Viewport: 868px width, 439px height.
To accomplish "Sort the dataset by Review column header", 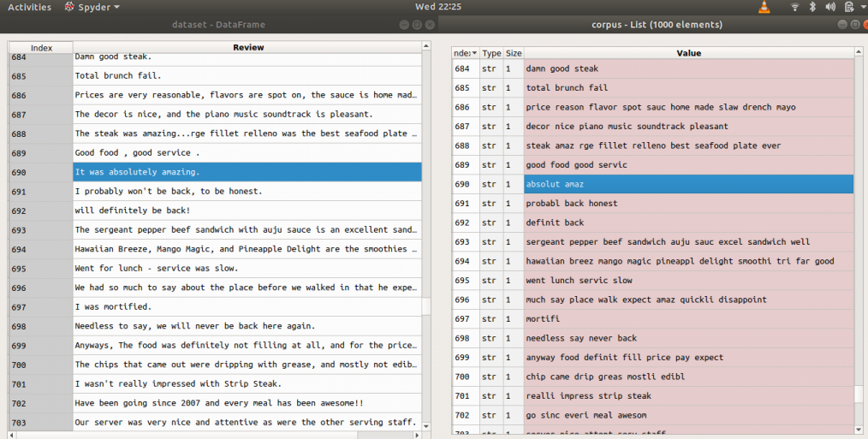I will 247,47.
